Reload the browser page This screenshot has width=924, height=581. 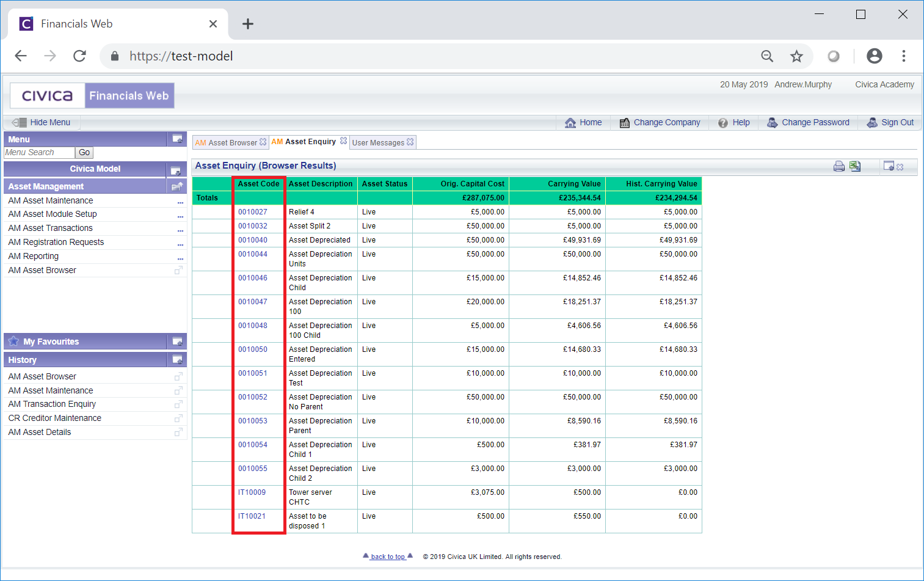click(79, 56)
